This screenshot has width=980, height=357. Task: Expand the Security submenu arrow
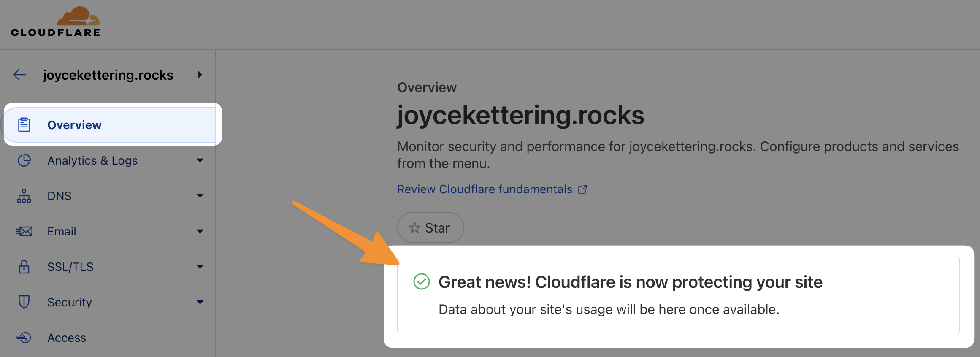[x=200, y=302]
